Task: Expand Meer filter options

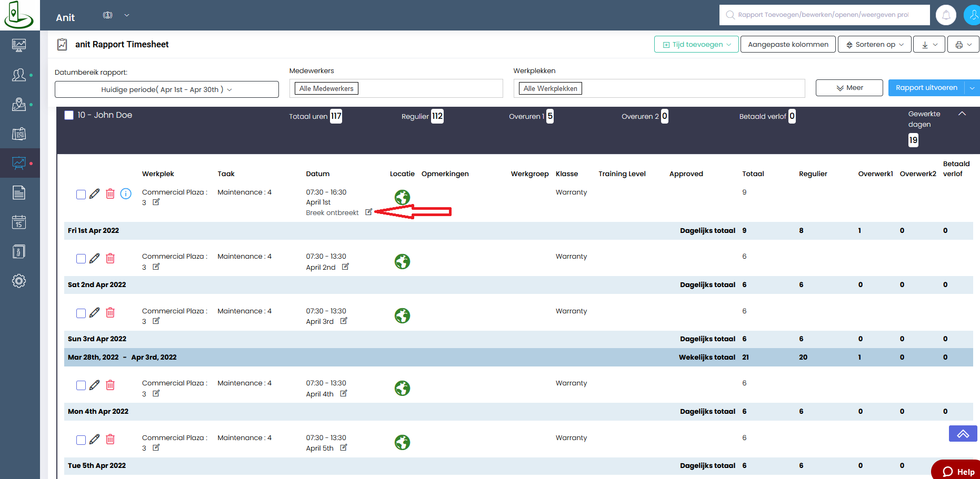Action: click(x=849, y=88)
